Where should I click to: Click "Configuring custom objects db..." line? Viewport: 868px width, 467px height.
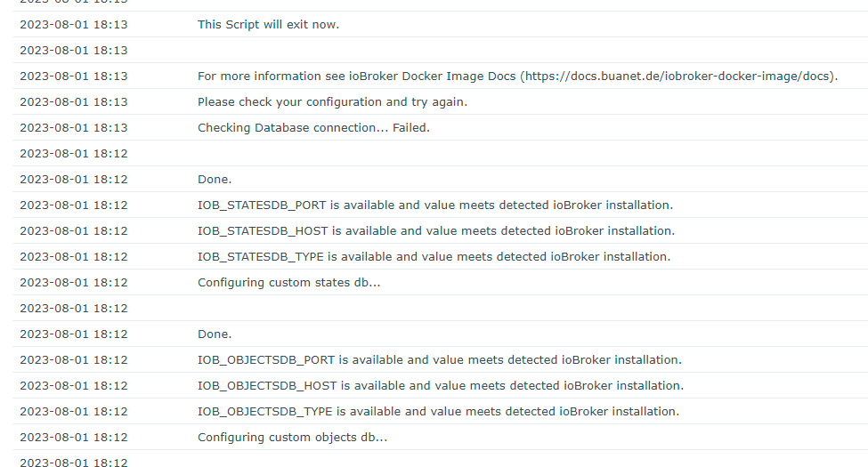point(292,438)
